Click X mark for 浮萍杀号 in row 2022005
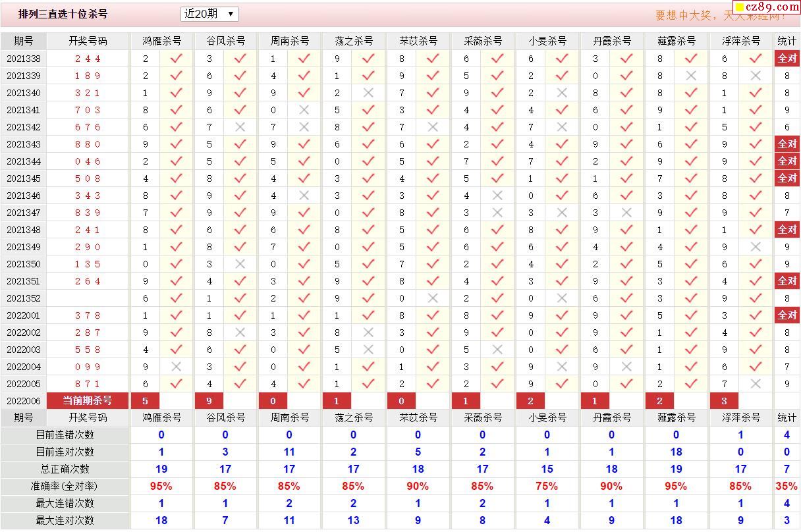801x532 pixels. pyautogui.click(x=756, y=384)
